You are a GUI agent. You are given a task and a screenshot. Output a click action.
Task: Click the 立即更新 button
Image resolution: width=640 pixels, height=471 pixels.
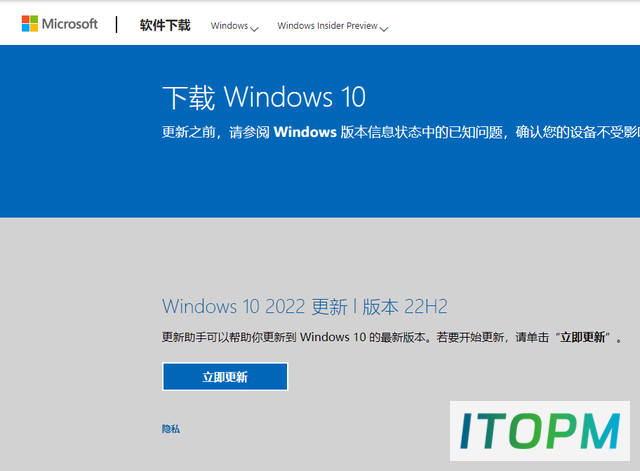(x=225, y=377)
